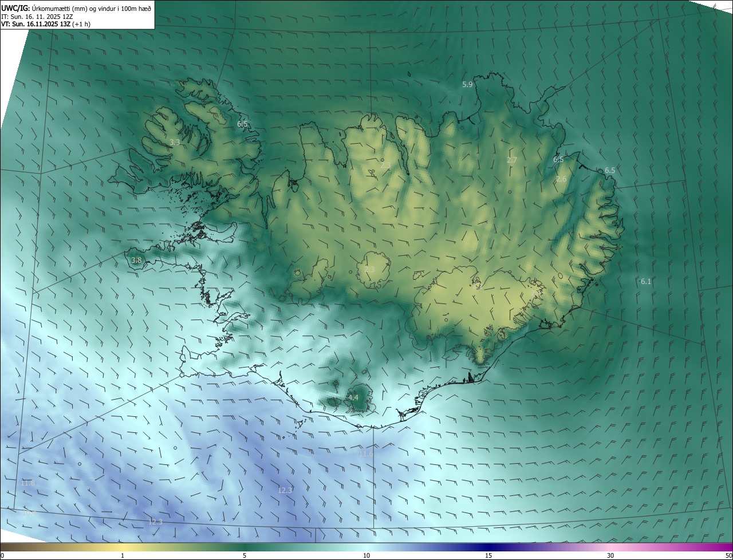Click the 12.3 value nearest the 10.4 label
The width and height of the screenshot is (733, 560).
coord(155,522)
